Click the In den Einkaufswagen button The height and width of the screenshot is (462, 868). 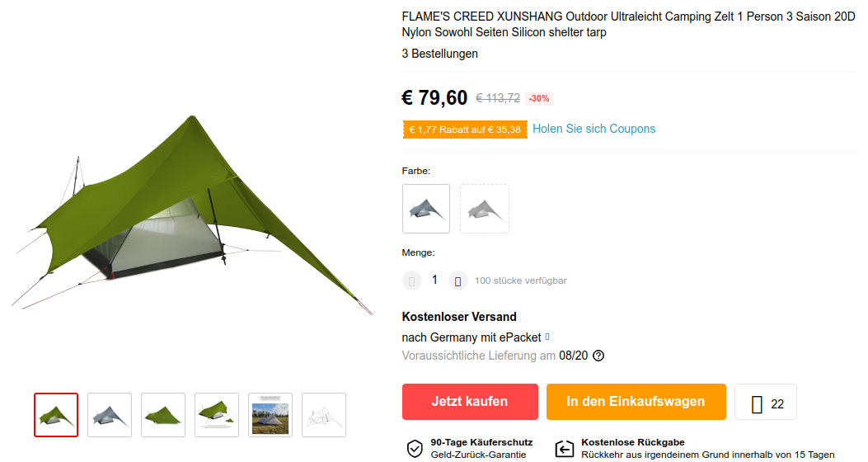pos(636,402)
